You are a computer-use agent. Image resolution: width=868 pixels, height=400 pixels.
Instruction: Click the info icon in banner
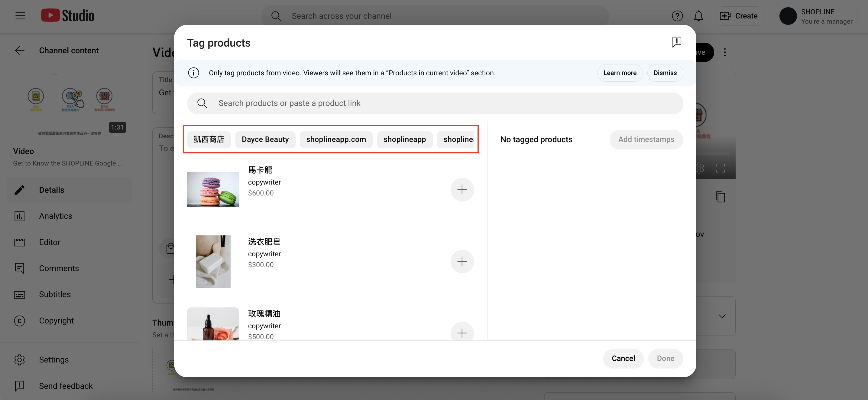click(x=193, y=73)
